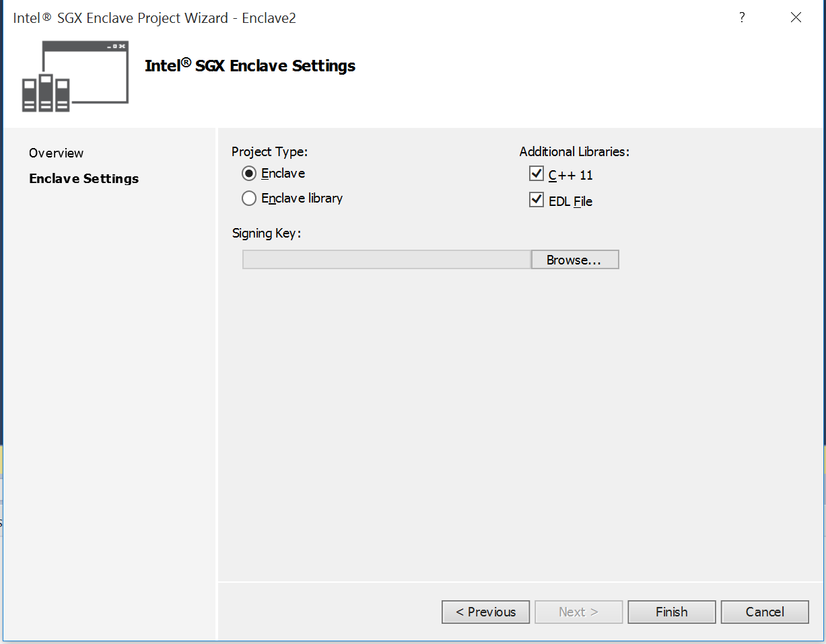Click the Project Type label
The height and width of the screenshot is (644, 826).
pyautogui.click(x=269, y=151)
